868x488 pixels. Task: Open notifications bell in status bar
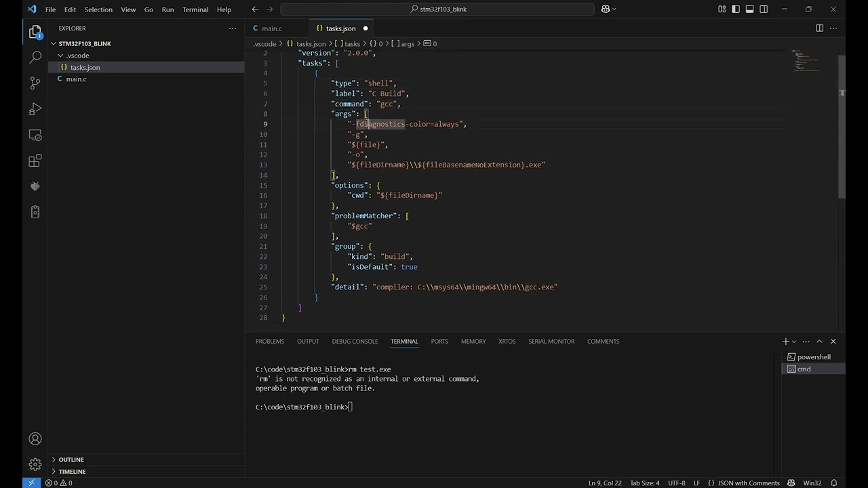pyautogui.click(x=834, y=483)
